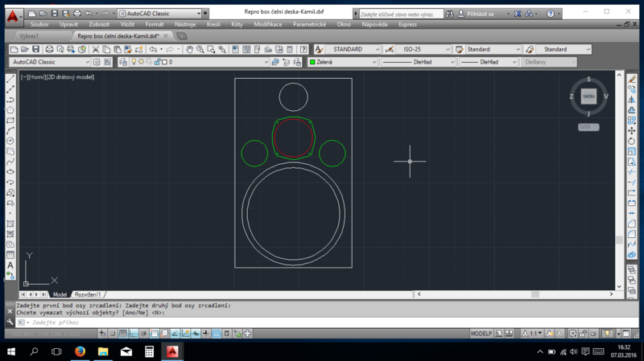Toggle Polar Tracking in status bar
Viewport: 644px width, 361px height.
144,334
